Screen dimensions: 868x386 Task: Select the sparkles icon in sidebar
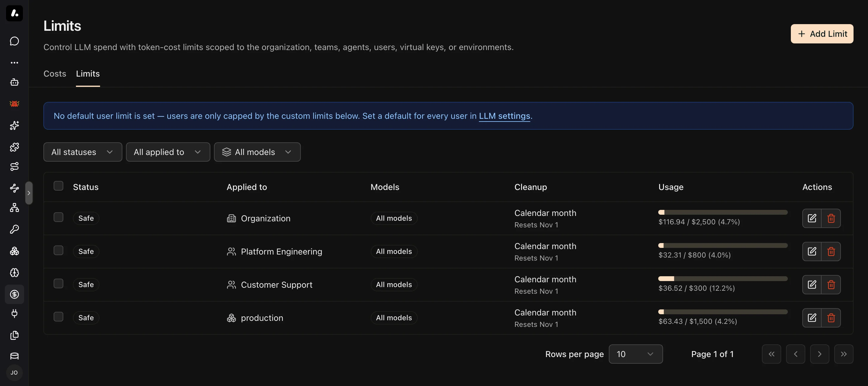click(x=14, y=125)
